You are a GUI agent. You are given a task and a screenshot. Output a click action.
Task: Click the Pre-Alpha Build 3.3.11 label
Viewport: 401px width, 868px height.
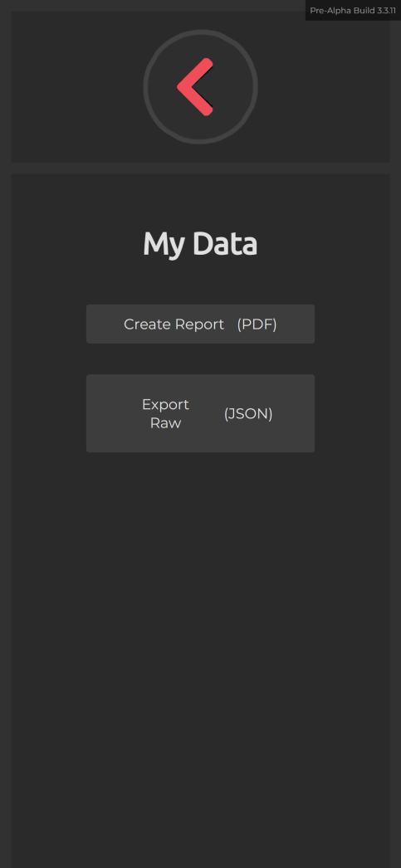353,11
